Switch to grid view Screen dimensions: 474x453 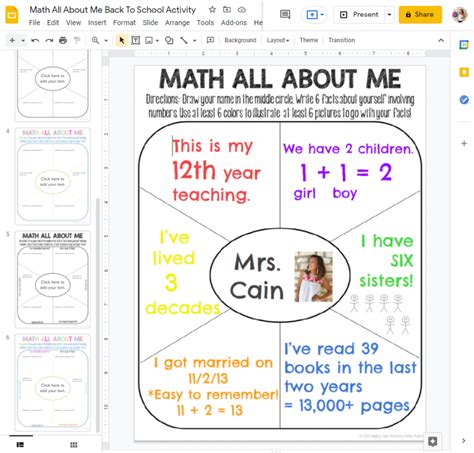(74, 445)
